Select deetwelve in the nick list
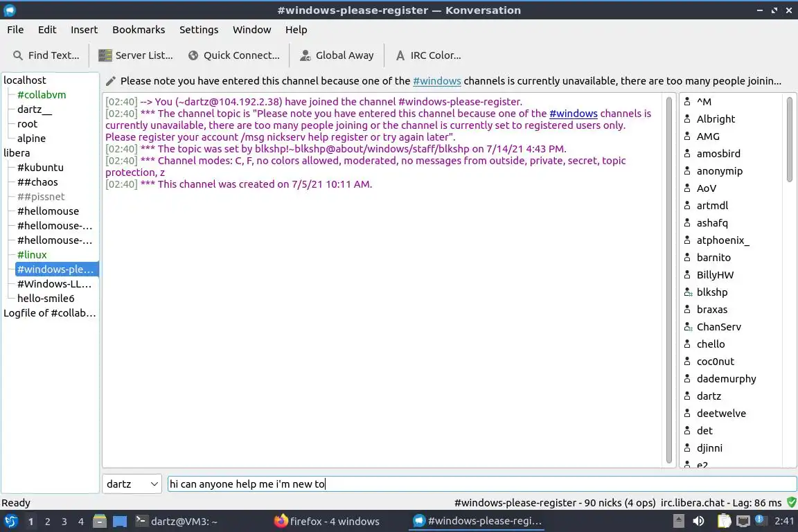798x532 pixels. coord(721,414)
